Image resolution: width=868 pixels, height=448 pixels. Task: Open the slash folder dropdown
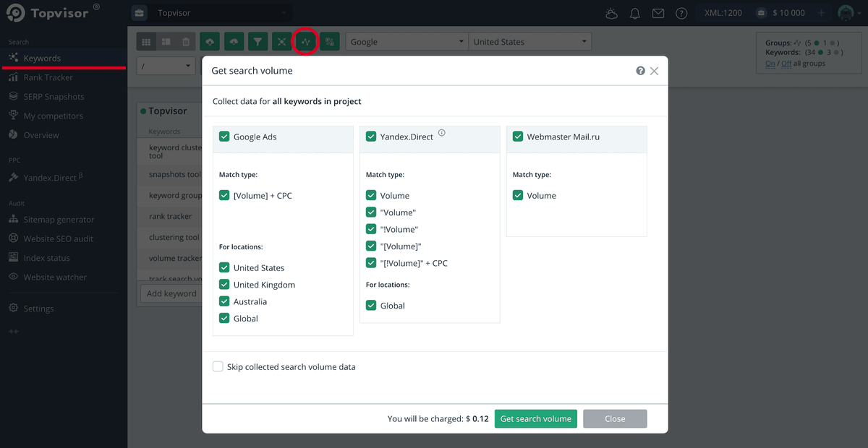point(166,66)
